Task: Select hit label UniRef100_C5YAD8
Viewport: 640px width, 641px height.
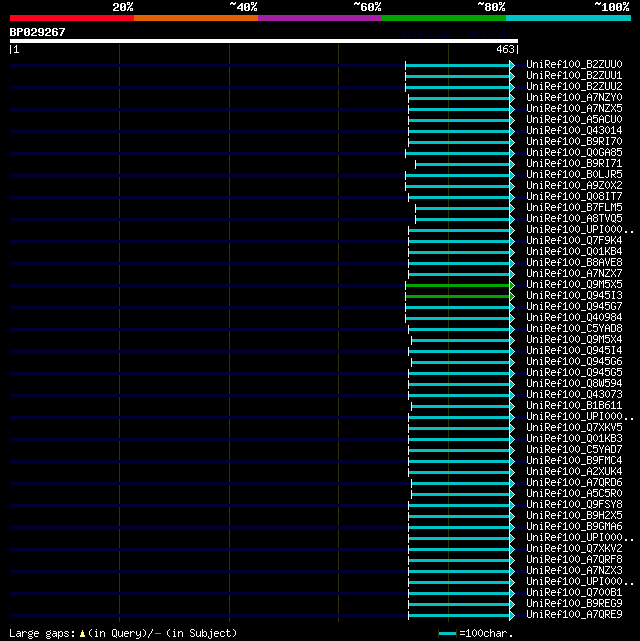Action: tap(574, 329)
